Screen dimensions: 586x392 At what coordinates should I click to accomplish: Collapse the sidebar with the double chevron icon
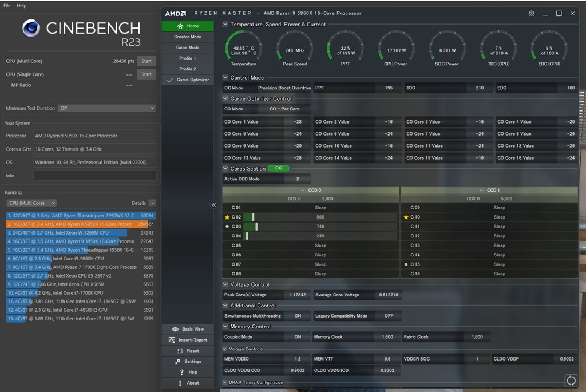pos(214,205)
